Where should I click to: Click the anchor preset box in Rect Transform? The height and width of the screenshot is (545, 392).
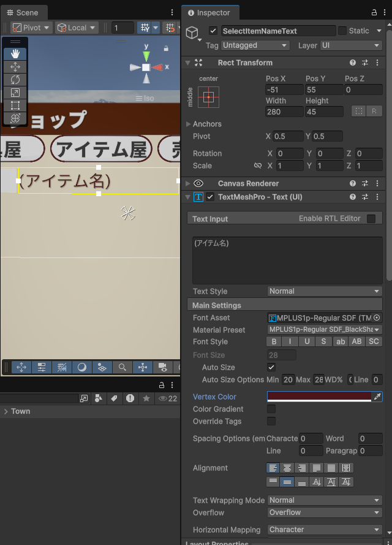pos(208,97)
